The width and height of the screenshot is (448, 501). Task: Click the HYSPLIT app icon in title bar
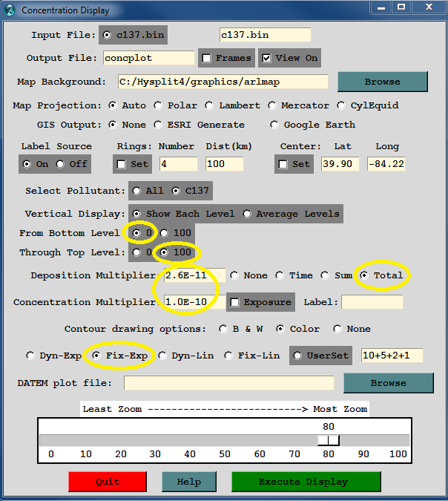[x=10, y=10]
